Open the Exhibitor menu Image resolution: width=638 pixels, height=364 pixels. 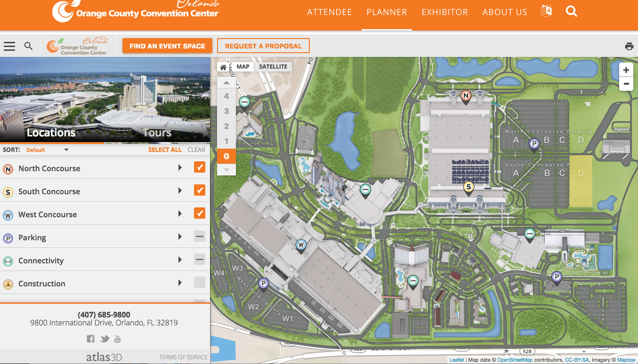click(x=445, y=12)
